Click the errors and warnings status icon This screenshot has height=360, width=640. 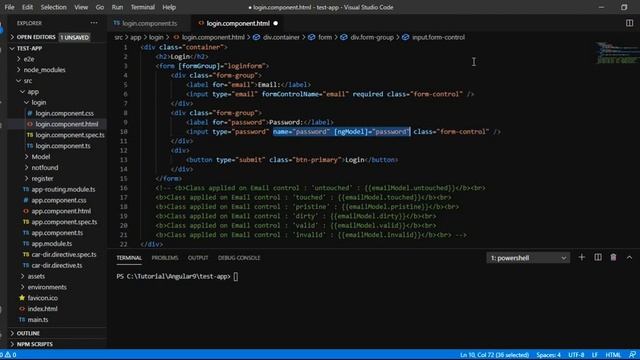pos(8,355)
